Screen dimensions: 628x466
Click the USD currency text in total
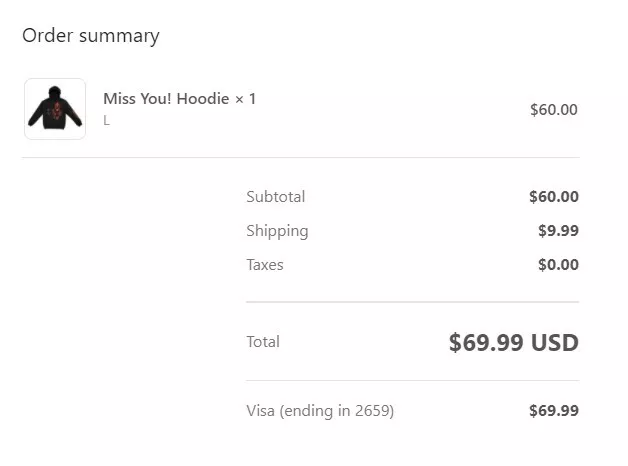point(555,343)
